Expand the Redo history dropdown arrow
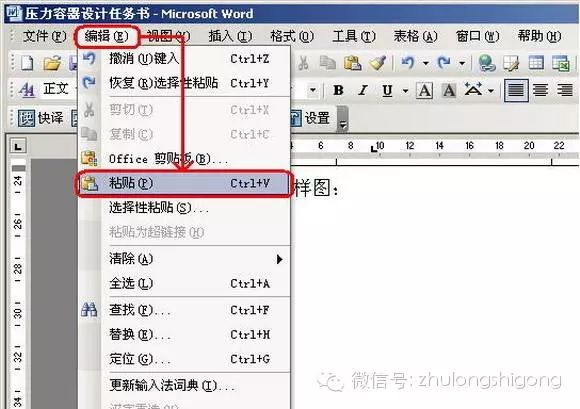The width and height of the screenshot is (580, 409). pos(462,63)
